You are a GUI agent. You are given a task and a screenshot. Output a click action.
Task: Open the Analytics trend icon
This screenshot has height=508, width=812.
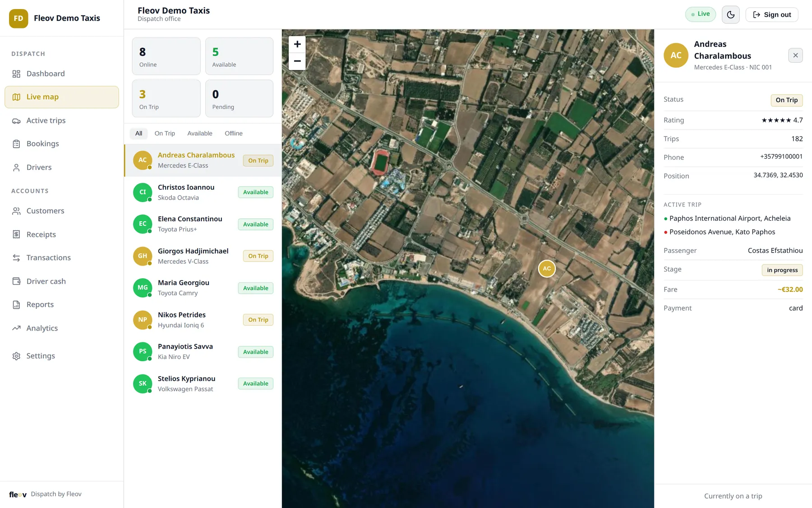[x=16, y=328]
